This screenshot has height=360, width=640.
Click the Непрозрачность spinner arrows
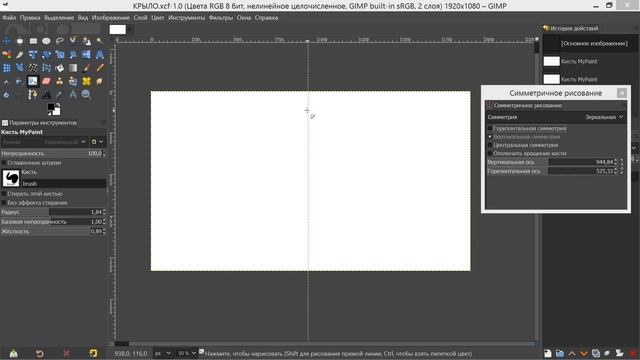104,153
